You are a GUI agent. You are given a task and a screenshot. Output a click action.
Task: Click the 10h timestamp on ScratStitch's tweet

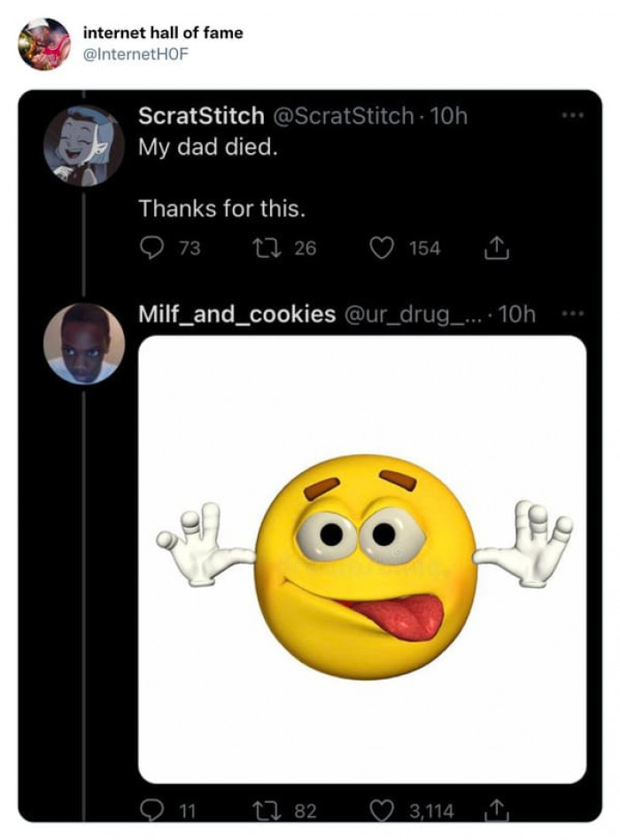point(448,115)
